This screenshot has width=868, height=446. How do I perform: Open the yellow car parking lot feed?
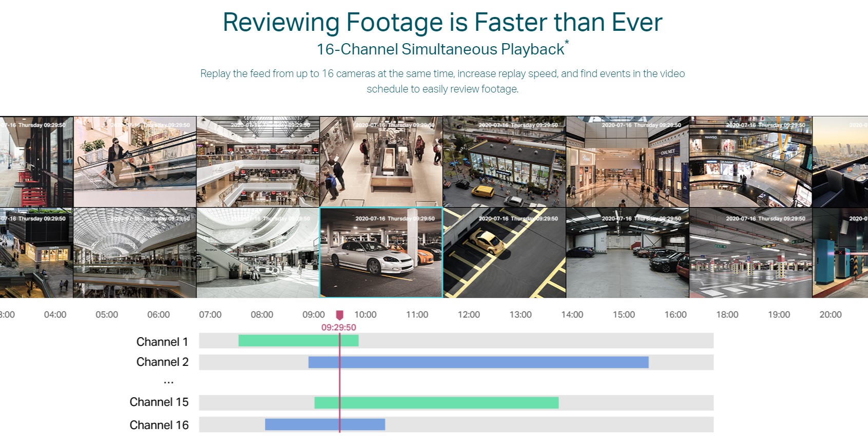(504, 252)
